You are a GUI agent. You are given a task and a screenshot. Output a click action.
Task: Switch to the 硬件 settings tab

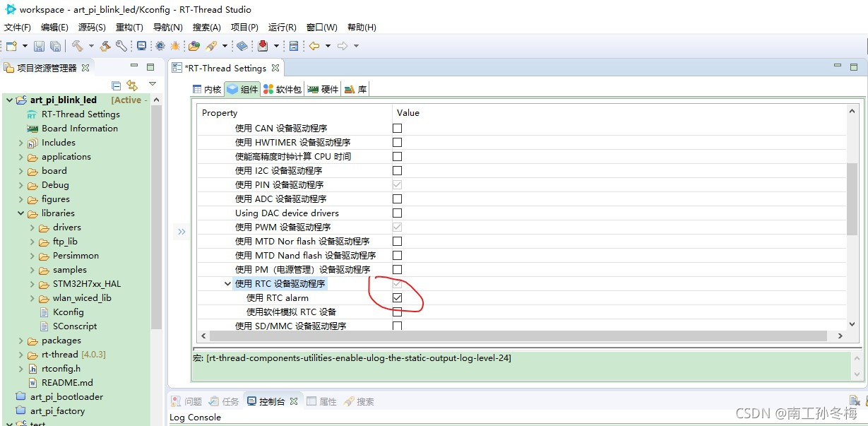323,89
